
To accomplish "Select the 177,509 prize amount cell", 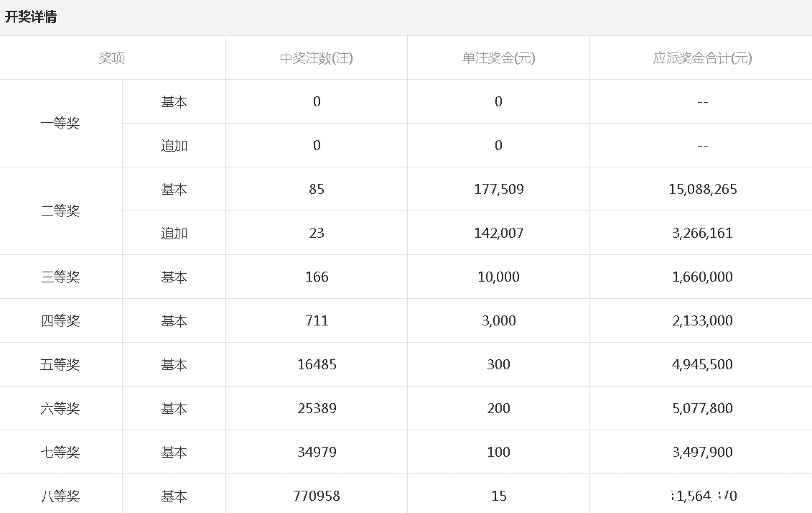I will tap(498, 189).
